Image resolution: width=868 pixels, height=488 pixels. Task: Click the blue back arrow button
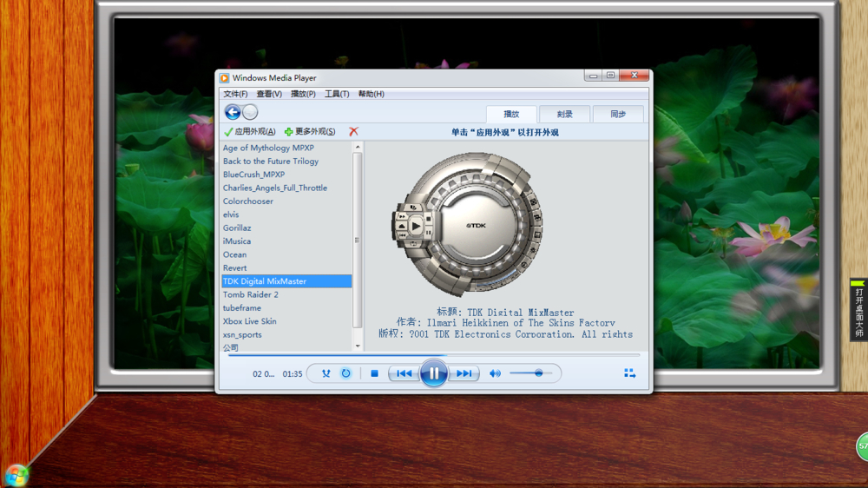pyautogui.click(x=233, y=112)
